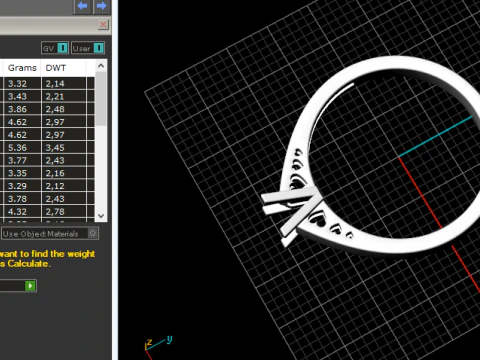
Task: Click the green Calculate play button
Action: click(x=30, y=286)
